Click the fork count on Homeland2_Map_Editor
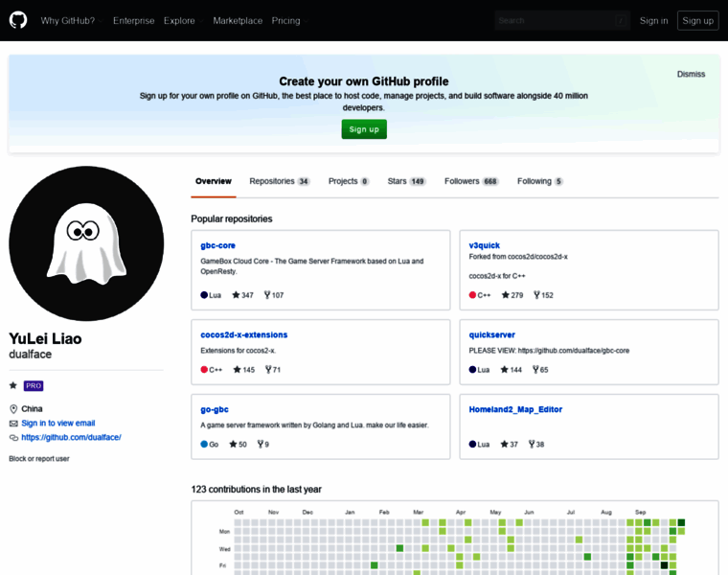This screenshot has width=728, height=575. point(539,444)
